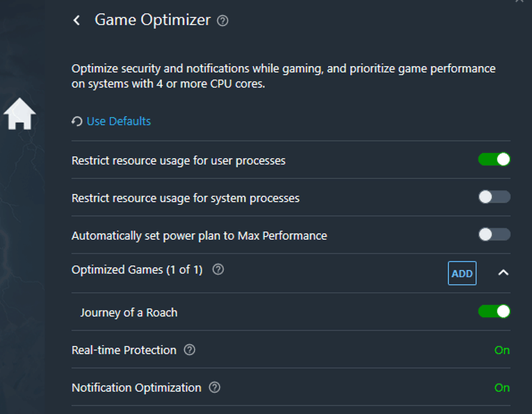
Task: Show help for Notification Optimization
Action: 214,388
